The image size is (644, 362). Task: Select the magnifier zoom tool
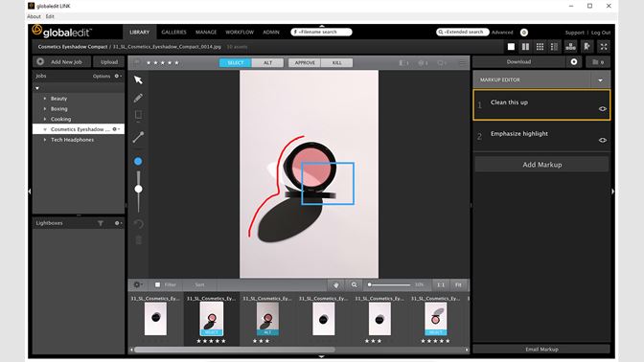(354, 284)
